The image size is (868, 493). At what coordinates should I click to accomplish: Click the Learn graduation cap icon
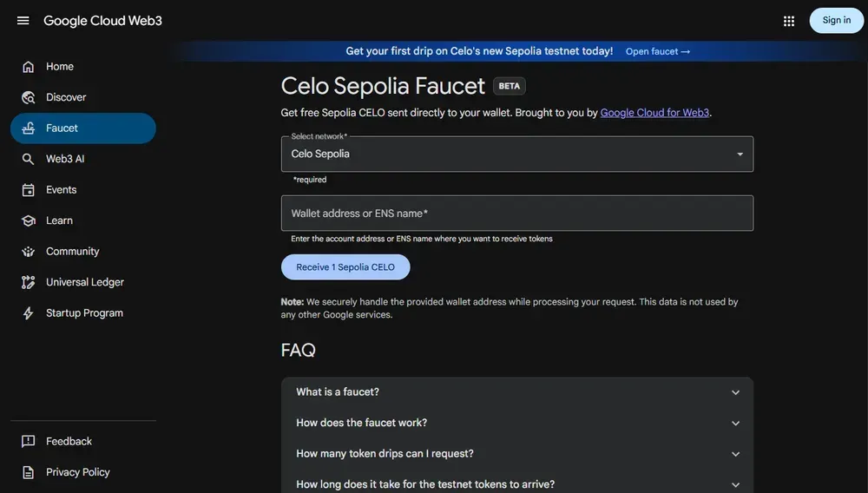pyautogui.click(x=29, y=220)
